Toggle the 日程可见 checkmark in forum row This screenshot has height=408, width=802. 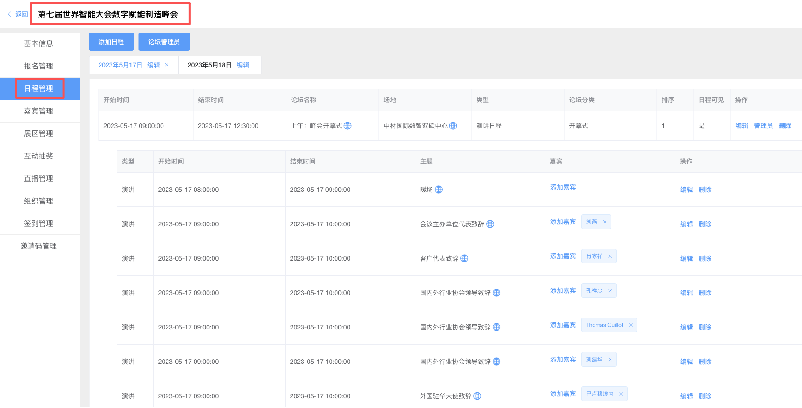pos(701,126)
